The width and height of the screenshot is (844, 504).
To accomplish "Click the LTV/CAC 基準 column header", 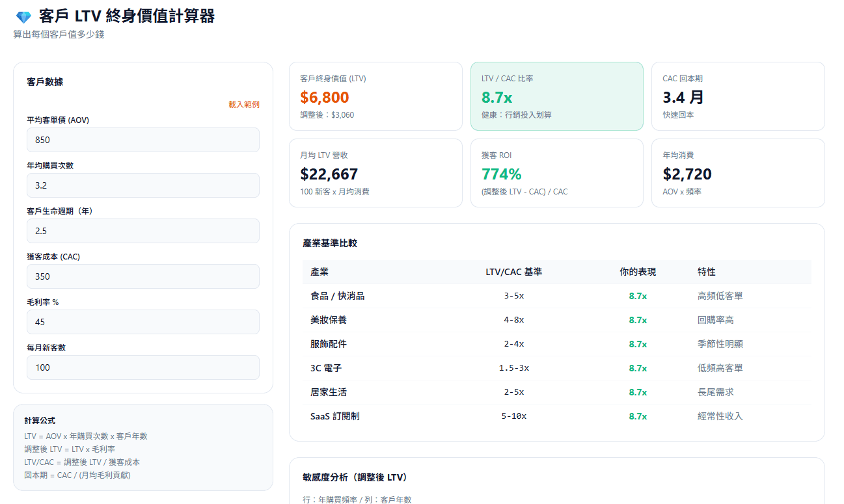I will click(514, 272).
